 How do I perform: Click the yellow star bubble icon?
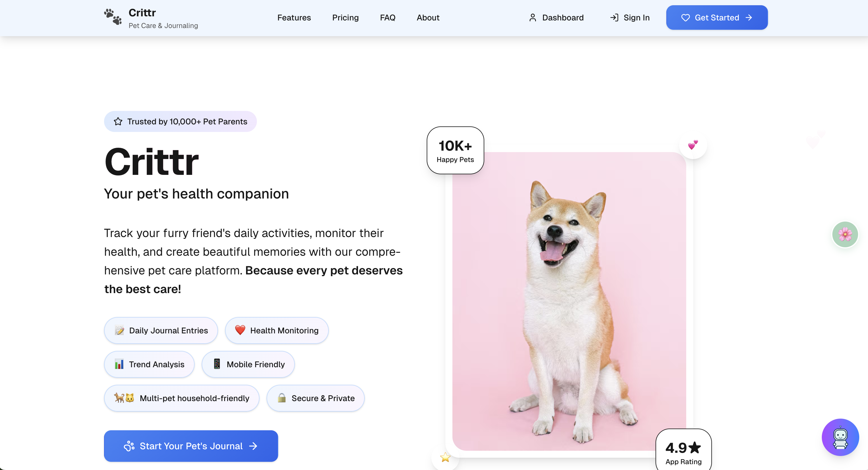tap(445, 457)
